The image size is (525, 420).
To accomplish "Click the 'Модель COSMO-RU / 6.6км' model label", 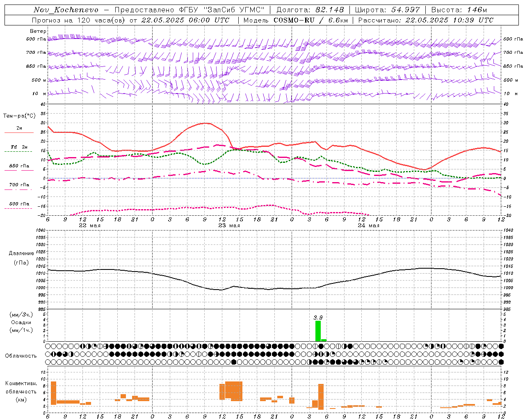I will 295,20.
